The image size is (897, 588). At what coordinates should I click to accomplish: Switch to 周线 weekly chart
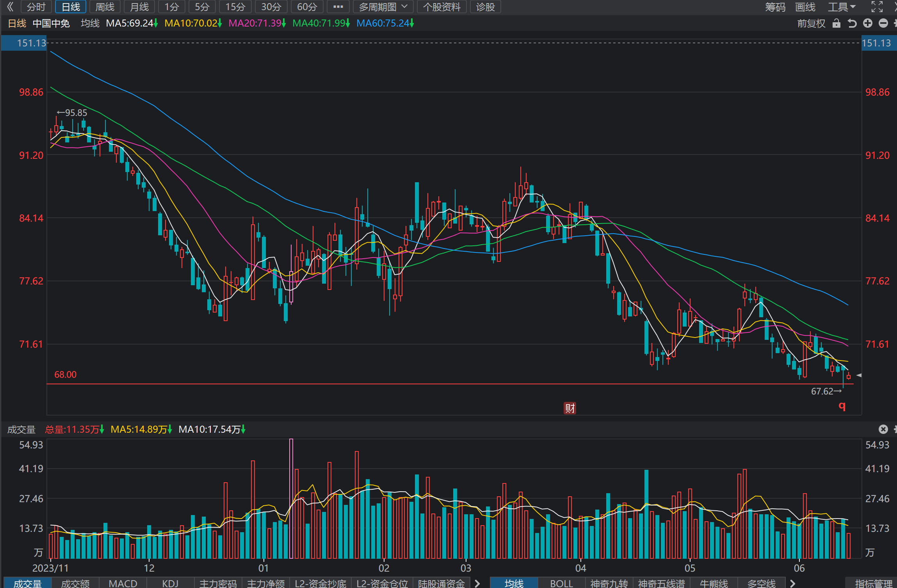click(105, 7)
